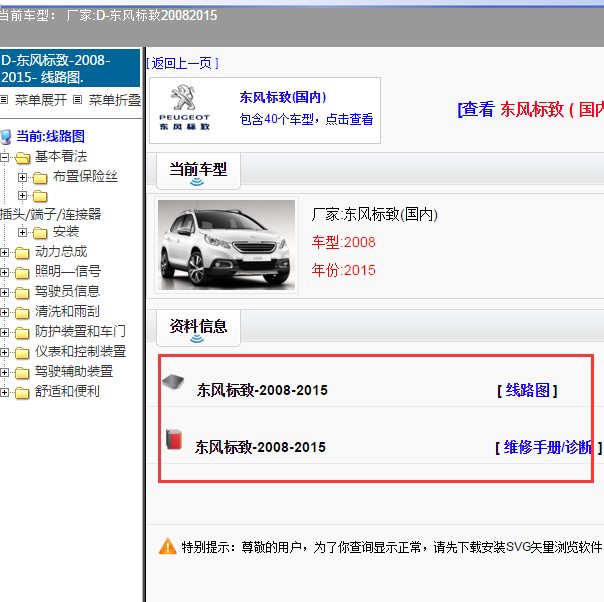604x602 pixels.
Task: Click 菜单折叠 to collapse the menu
Action: point(115,100)
